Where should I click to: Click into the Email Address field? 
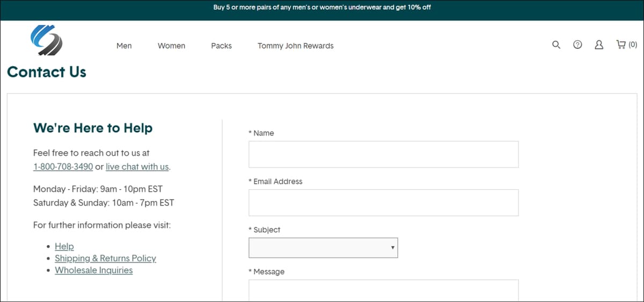click(384, 203)
